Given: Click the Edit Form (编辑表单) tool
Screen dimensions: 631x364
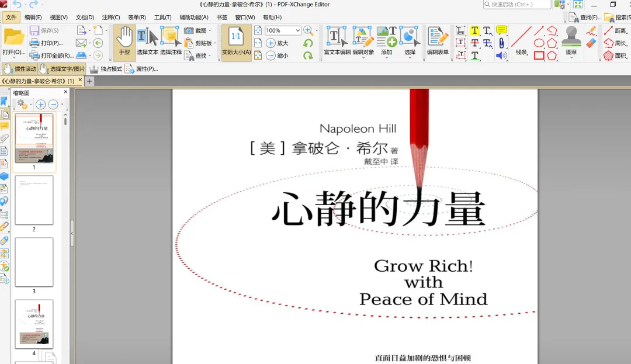Looking at the screenshot, I should (438, 41).
